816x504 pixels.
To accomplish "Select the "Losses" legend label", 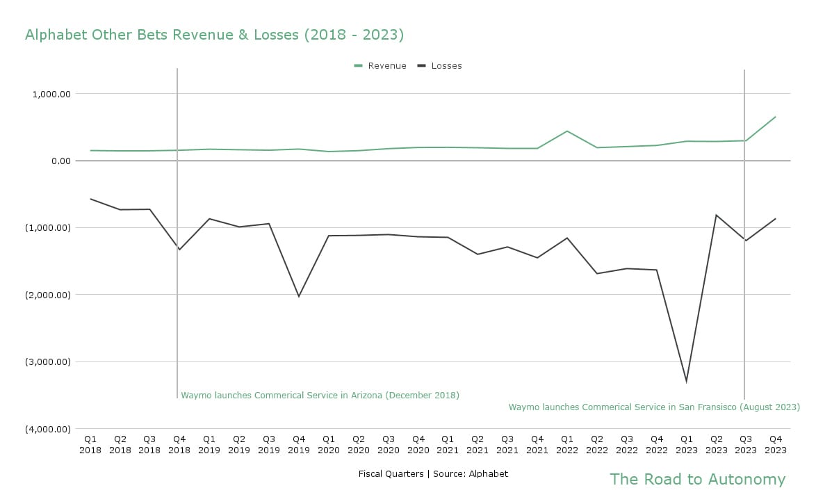I will tap(446, 66).
